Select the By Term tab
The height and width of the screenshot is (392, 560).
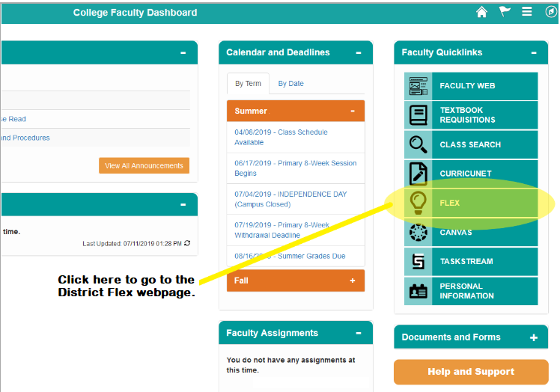[248, 84]
